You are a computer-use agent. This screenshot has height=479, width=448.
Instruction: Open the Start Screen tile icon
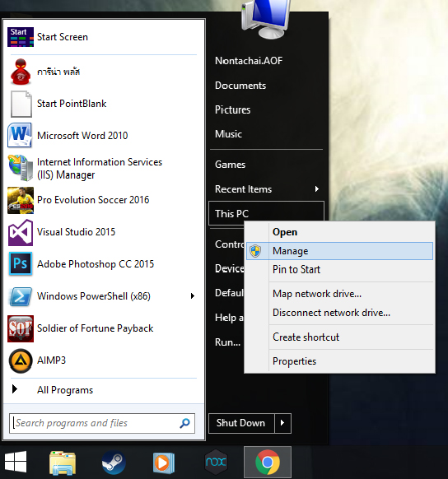pyautogui.click(x=21, y=37)
